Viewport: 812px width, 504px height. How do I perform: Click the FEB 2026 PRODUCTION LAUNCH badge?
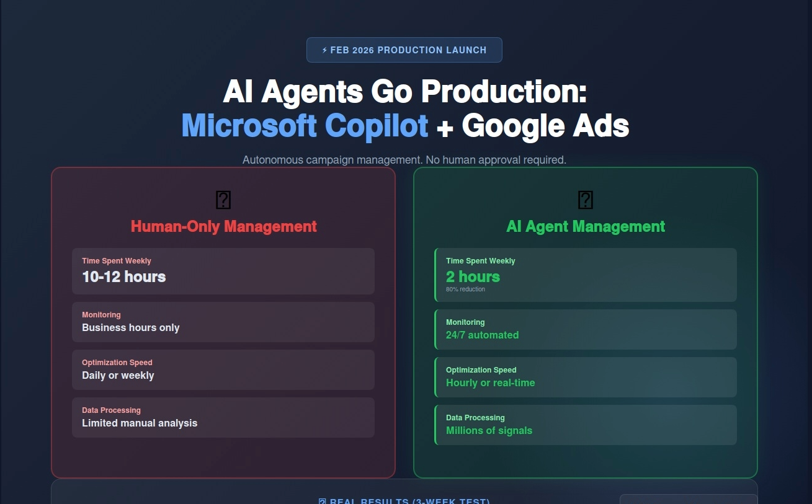click(404, 50)
